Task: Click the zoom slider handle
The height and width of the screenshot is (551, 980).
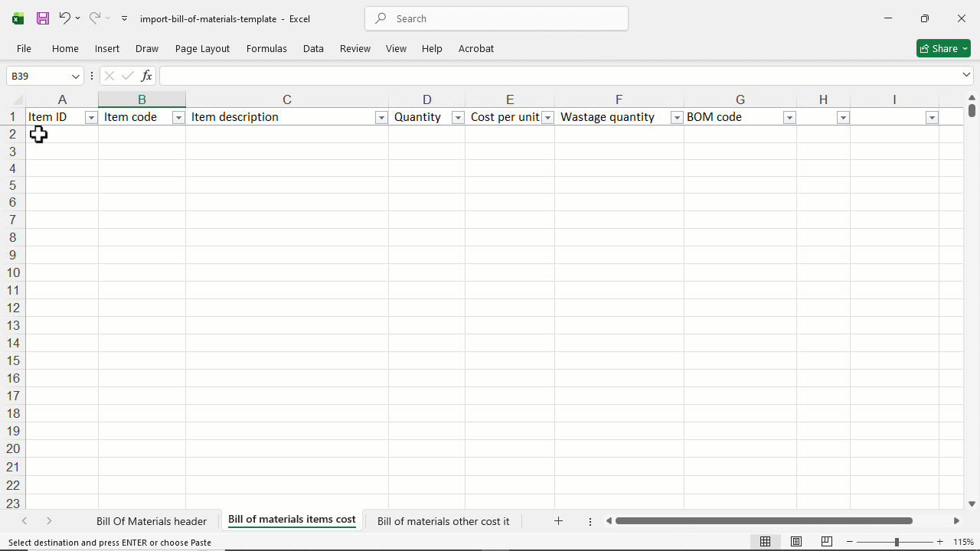Action: coord(897,542)
